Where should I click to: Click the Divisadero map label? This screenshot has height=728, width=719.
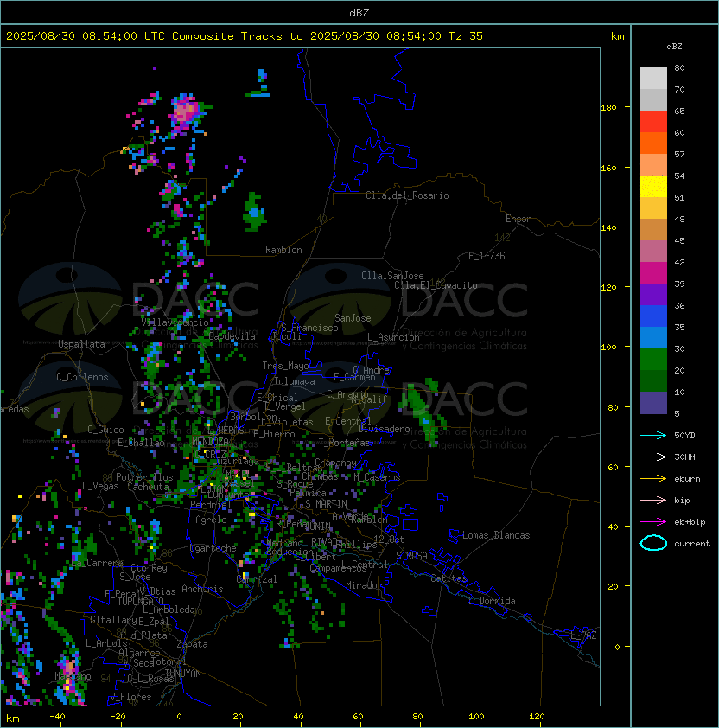click(384, 429)
